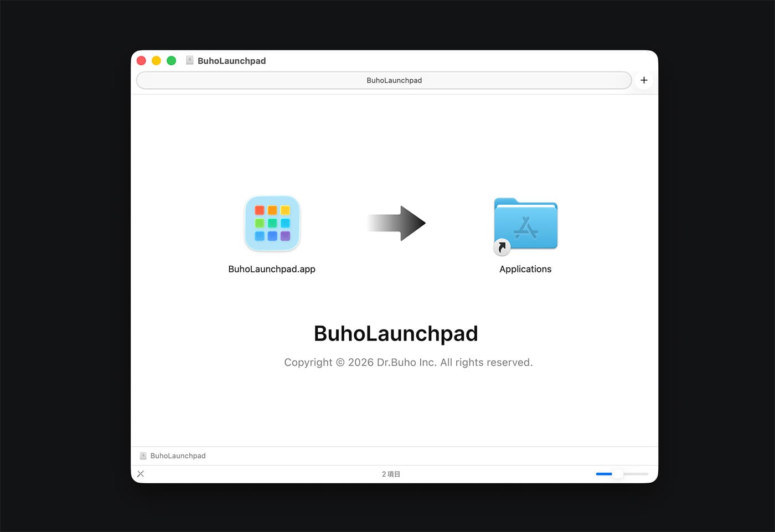Select the BuhoLaunchpad tab
Image resolution: width=775 pixels, height=532 pixels.
pos(384,80)
